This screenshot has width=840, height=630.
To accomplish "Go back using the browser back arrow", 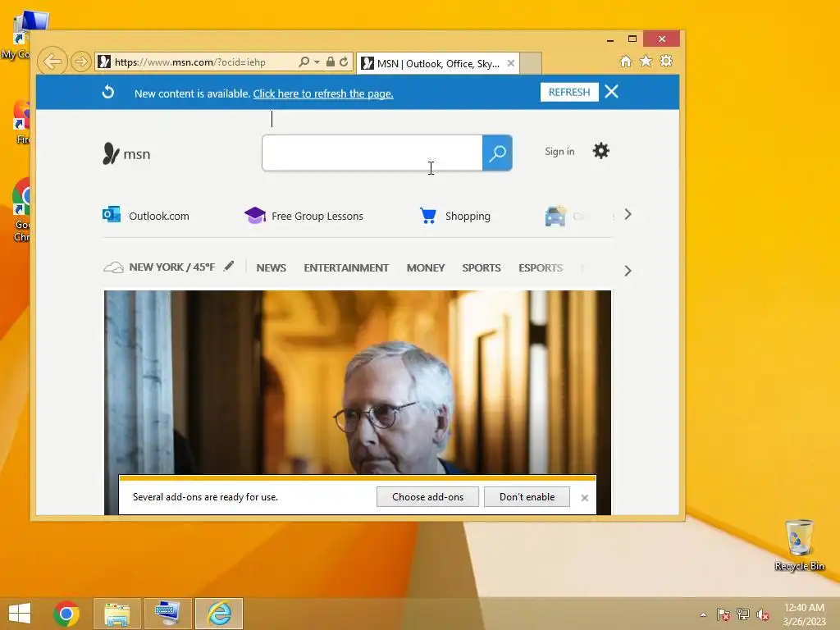I will coord(52,62).
